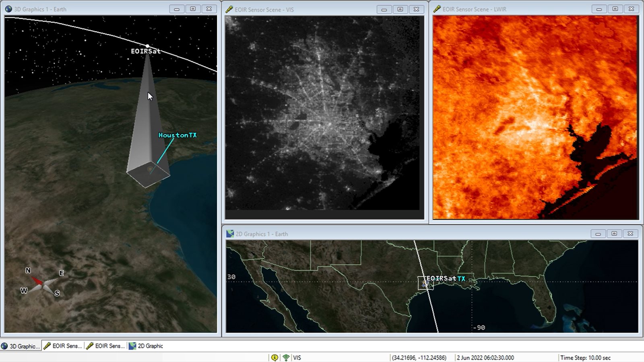
Task: Click the EOIRSat label on the 2D map
Action: (441, 278)
